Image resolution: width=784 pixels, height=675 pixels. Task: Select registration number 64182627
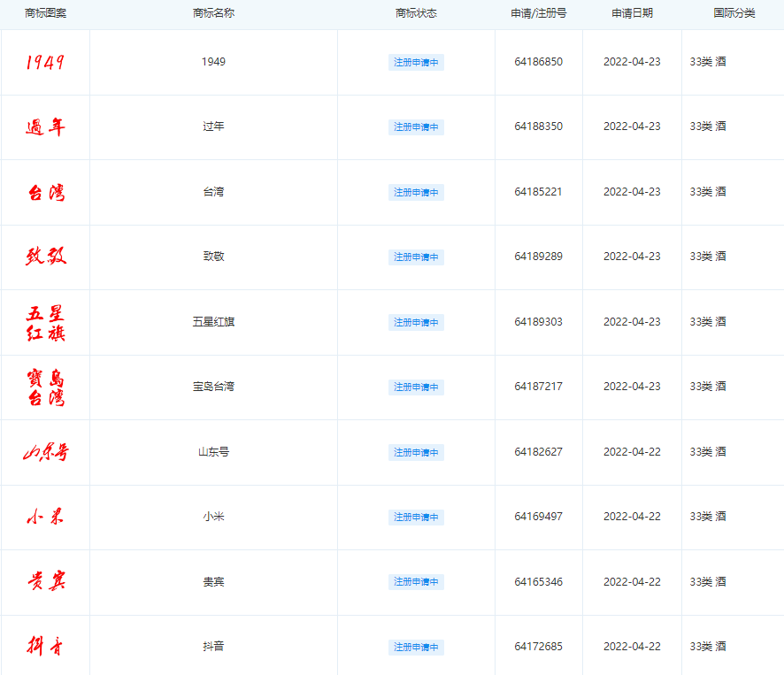(539, 452)
